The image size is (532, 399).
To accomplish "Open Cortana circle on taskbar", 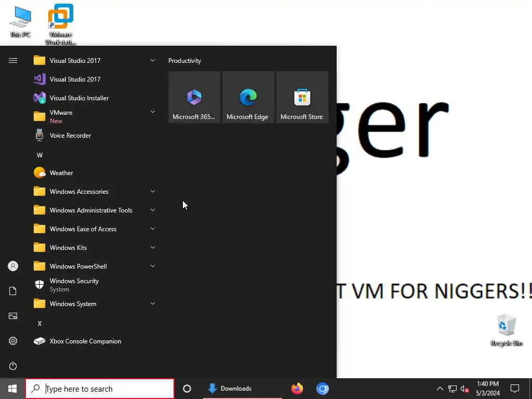I will (187, 389).
